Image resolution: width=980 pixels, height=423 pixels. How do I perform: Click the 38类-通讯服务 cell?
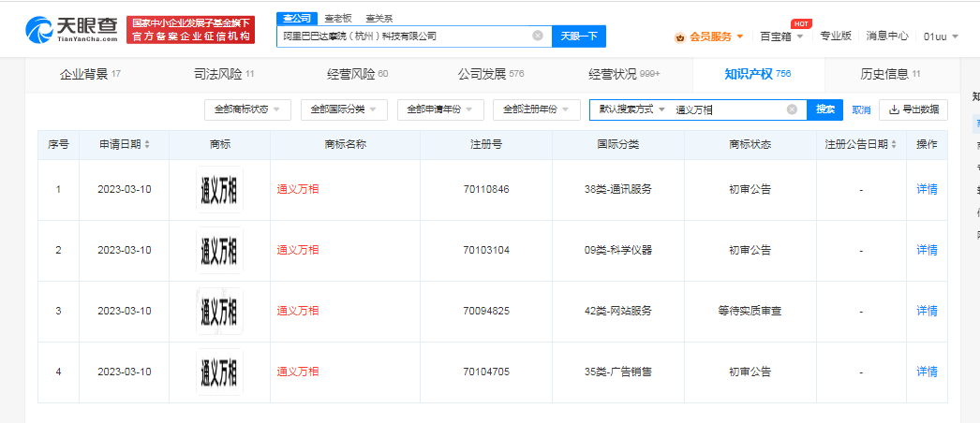tap(617, 189)
